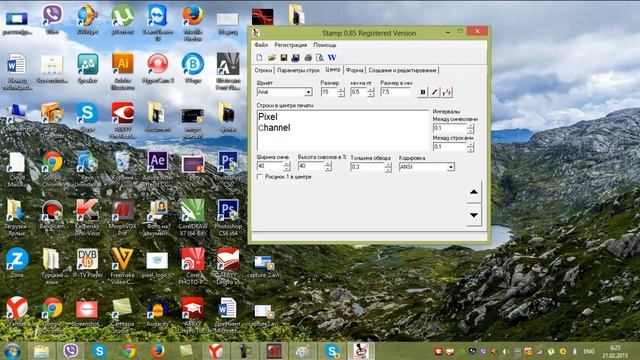Open Adobe After Effects desktop icon
The image size is (640, 360).
[x=158, y=169]
